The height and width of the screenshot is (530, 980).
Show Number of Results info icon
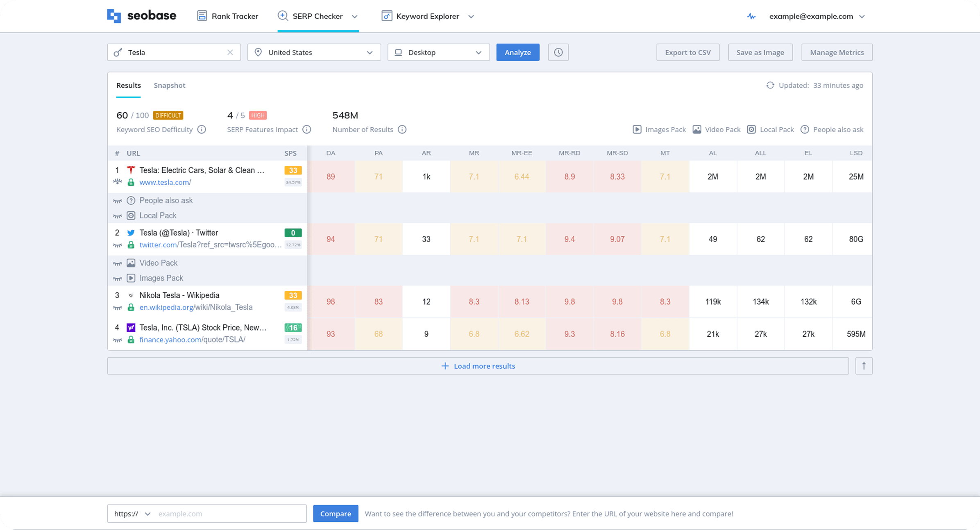tap(402, 129)
